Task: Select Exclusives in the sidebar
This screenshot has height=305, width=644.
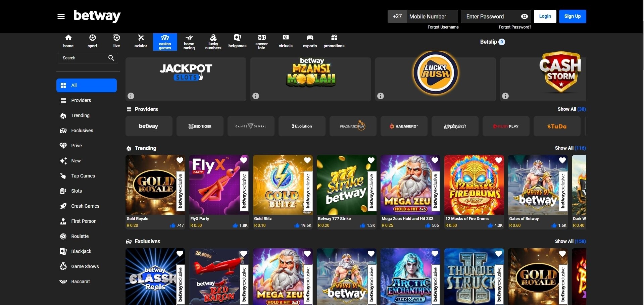Action: [x=87, y=131]
